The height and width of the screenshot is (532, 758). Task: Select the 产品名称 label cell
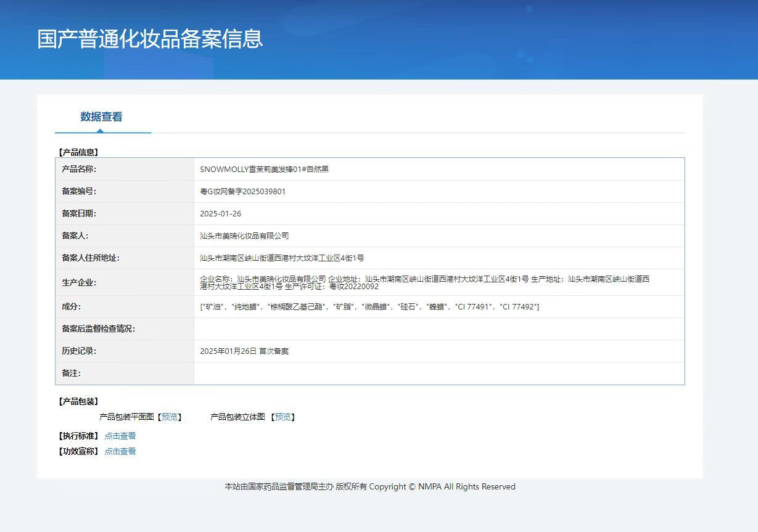tap(125, 169)
